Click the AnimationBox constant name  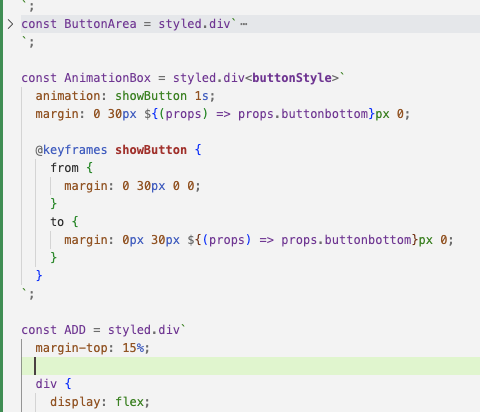point(107,78)
